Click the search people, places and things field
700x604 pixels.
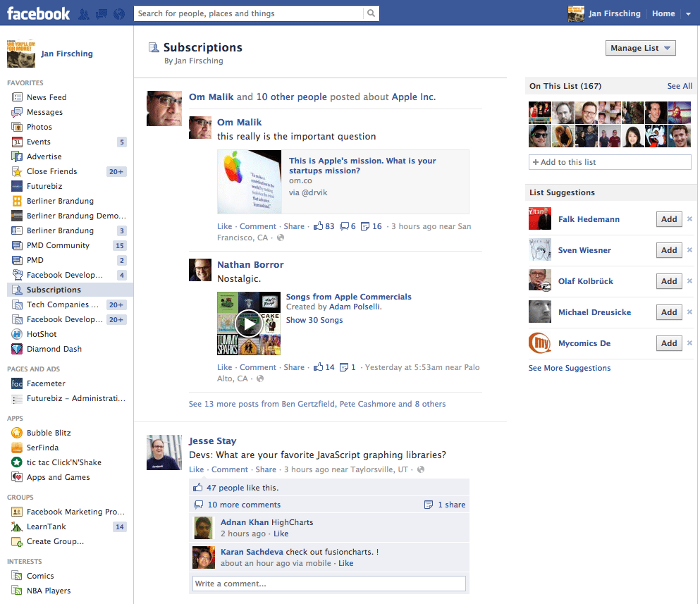250,13
